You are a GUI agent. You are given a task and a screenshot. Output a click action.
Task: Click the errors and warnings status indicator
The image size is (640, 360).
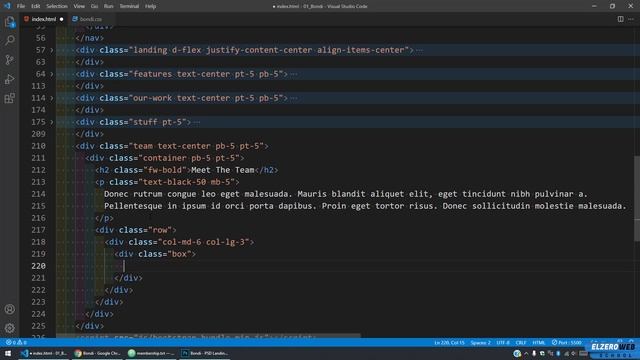pos(16,342)
